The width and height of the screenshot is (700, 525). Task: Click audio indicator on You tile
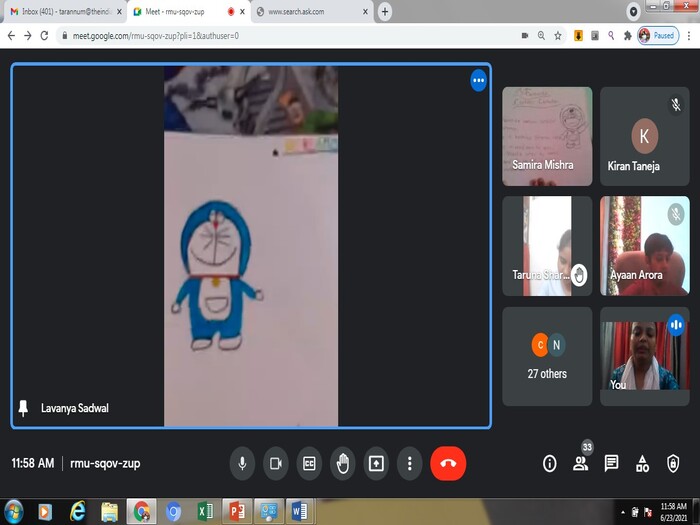point(676,325)
